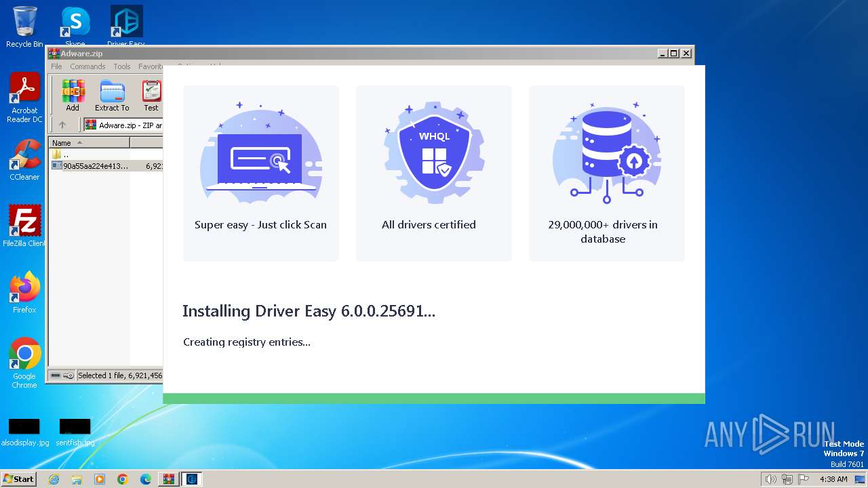Image resolution: width=868 pixels, height=488 pixels.
Task: Launch Microsoft Edge from the taskbar
Action: click(146, 479)
